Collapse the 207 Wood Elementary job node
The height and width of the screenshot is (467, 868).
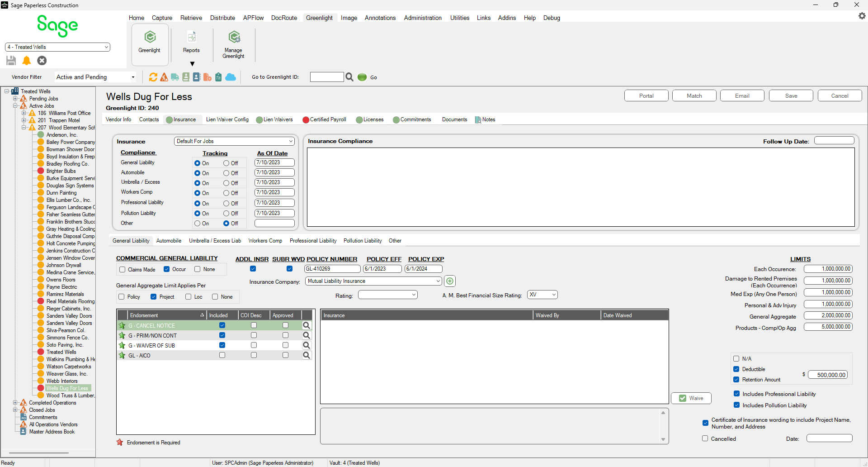click(x=24, y=128)
